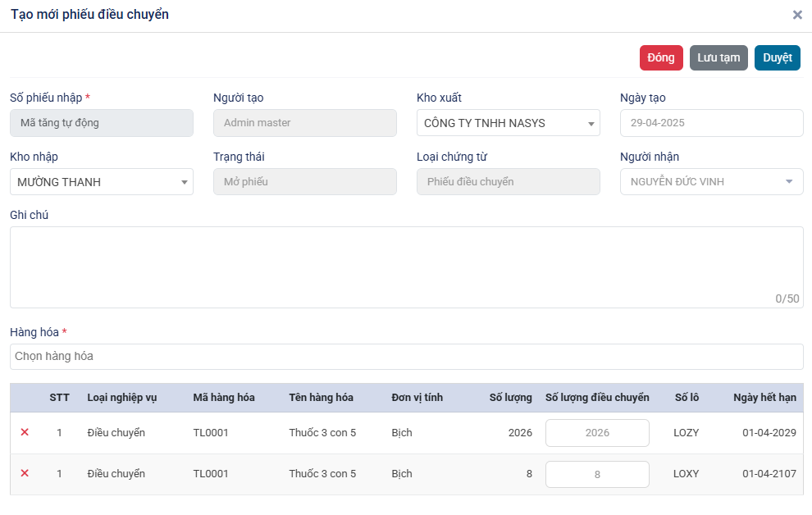Focus the Ghi chú note textarea
812x515 pixels.
point(407,267)
